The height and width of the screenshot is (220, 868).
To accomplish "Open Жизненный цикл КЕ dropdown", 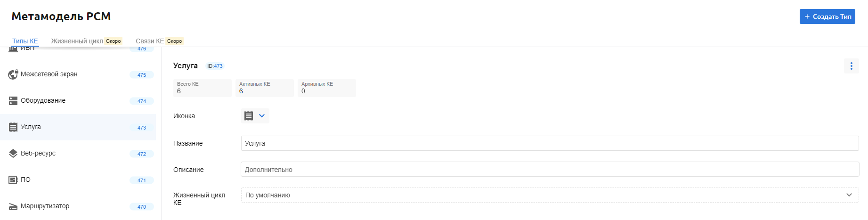I will [x=549, y=195].
